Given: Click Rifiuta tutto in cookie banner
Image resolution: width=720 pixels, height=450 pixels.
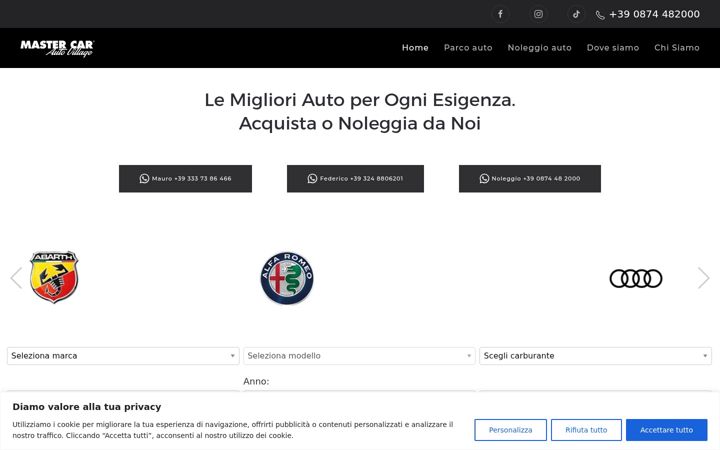Looking at the screenshot, I should [586, 430].
